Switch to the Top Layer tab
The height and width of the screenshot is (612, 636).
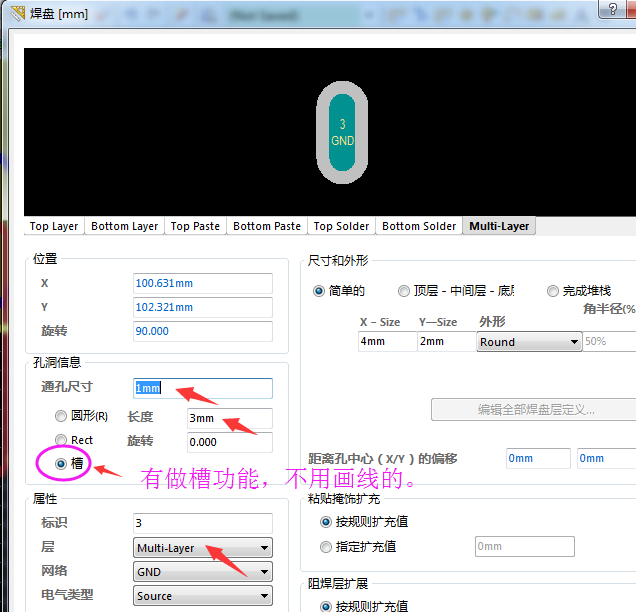pyautogui.click(x=54, y=226)
